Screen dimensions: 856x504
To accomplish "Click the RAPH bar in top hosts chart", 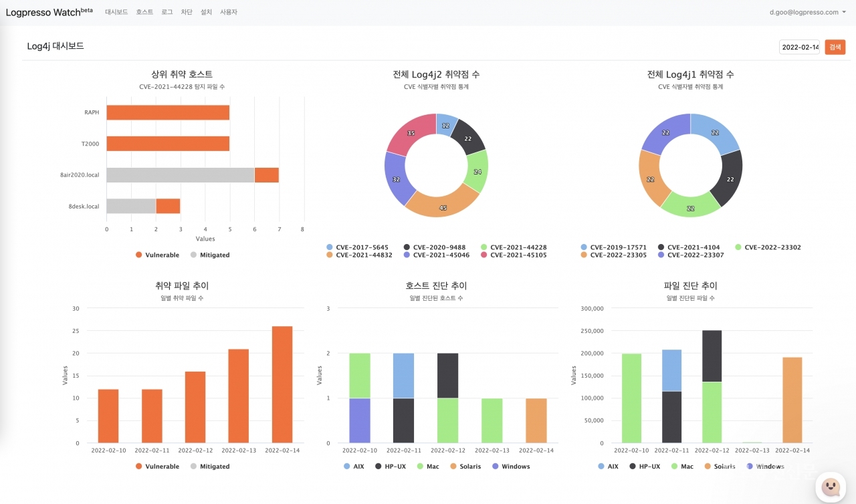I will (x=168, y=112).
